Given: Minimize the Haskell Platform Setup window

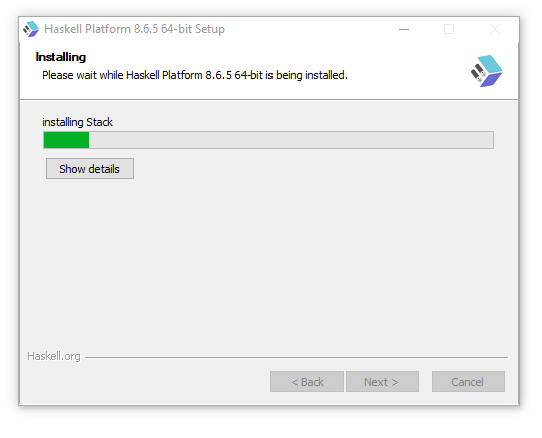Looking at the screenshot, I should coord(404,29).
